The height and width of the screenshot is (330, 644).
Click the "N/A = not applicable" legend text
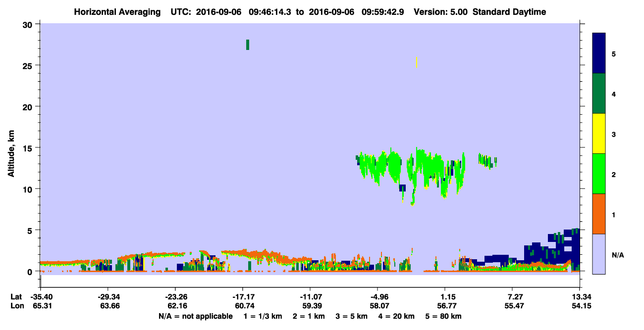click(x=196, y=316)
